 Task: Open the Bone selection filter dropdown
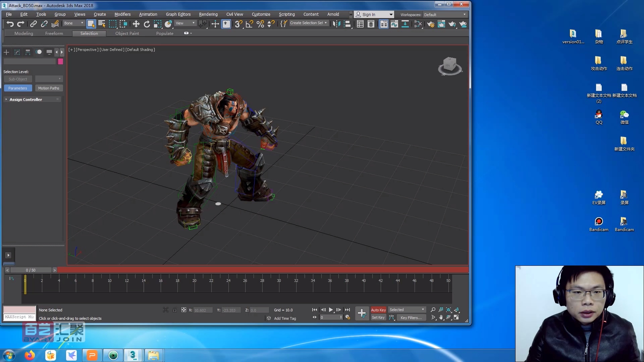(74, 23)
